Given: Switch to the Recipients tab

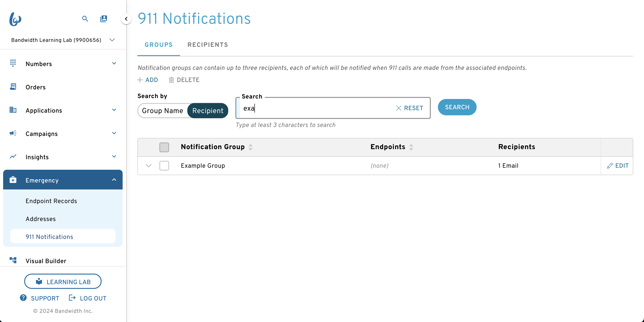Looking at the screenshot, I should [208, 45].
